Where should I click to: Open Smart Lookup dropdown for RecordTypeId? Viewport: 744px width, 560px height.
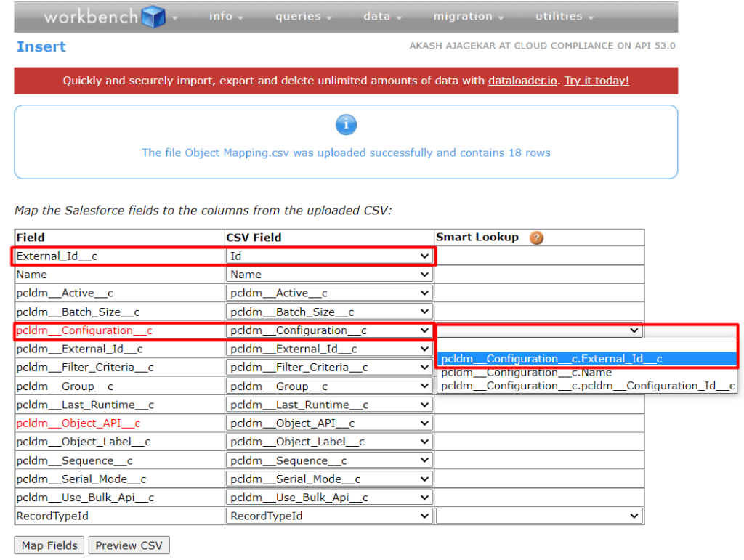(539, 516)
